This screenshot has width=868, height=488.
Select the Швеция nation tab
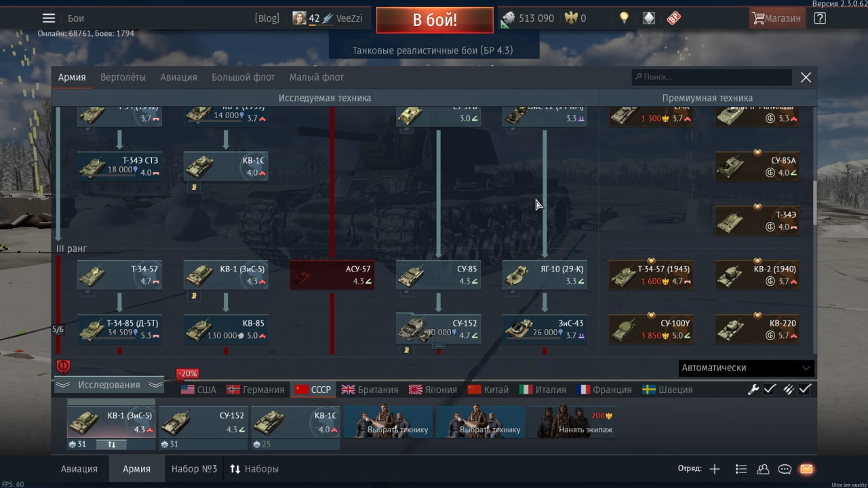click(667, 390)
